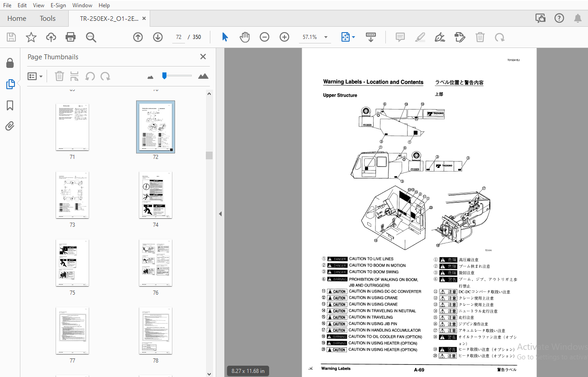
Task: Open the View menu
Action: pyautogui.click(x=38, y=5)
